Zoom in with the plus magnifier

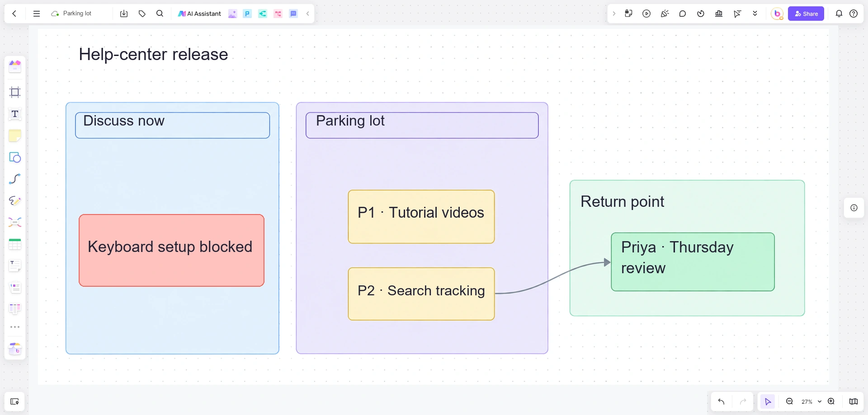831,401
